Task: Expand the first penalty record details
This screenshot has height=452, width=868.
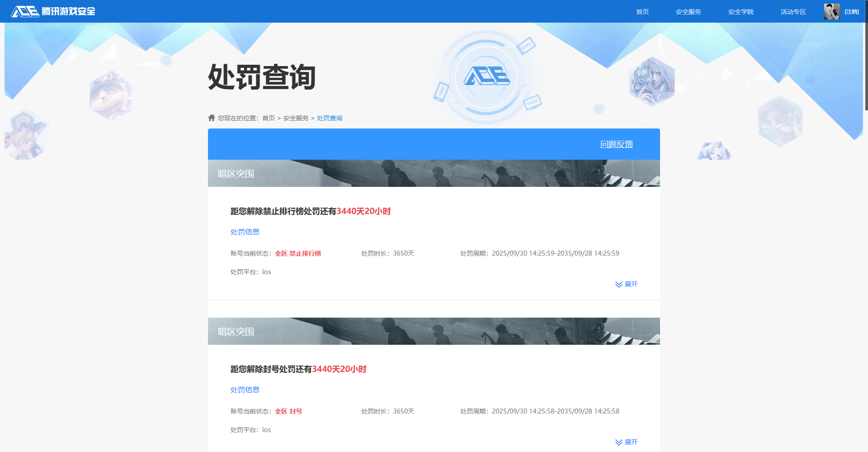Action: click(631, 284)
